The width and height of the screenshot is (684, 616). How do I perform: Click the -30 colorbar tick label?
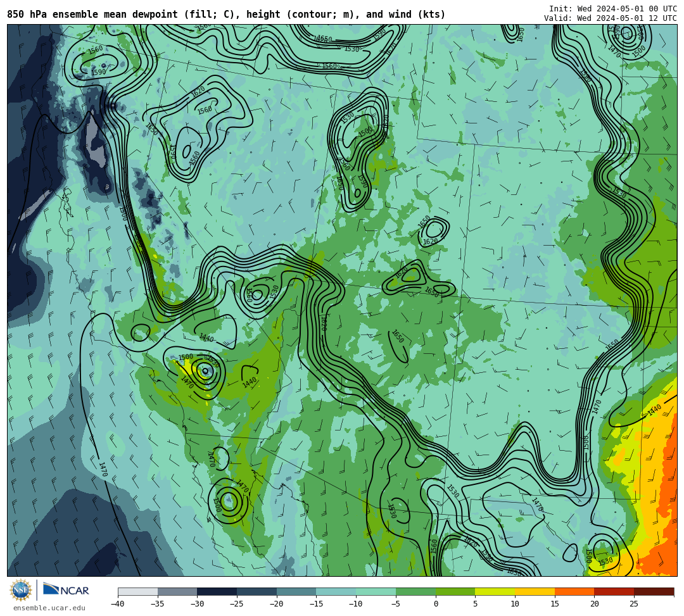[197, 604]
